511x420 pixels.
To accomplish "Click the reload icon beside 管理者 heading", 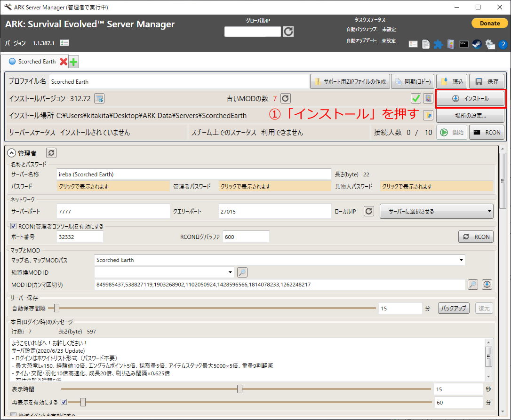I will (x=51, y=153).
